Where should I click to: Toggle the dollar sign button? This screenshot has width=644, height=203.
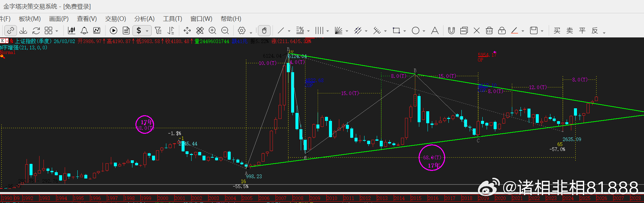tap(139, 30)
